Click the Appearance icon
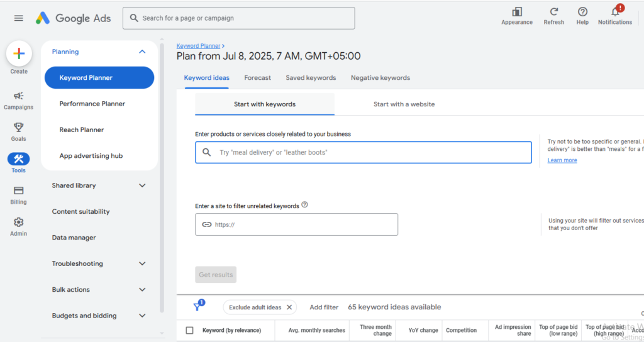Image resolution: width=644 pixels, height=342 pixels. click(x=517, y=12)
